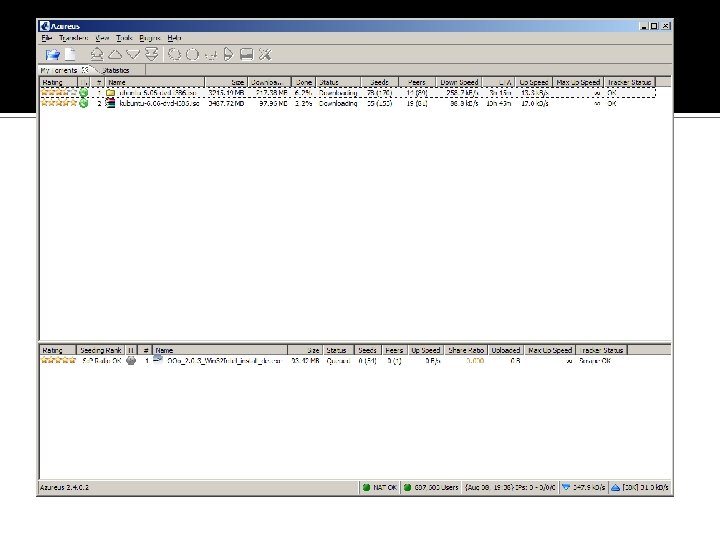The width and height of the screenshot is (720, 540).
Task: Click the move-up triangle toolbar icon
Action: (115, 55)
